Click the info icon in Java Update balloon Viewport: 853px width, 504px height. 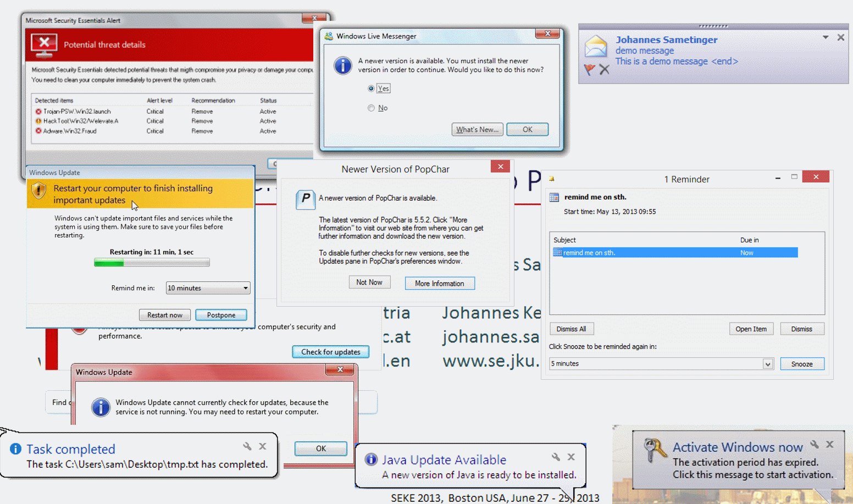point(371,459)
